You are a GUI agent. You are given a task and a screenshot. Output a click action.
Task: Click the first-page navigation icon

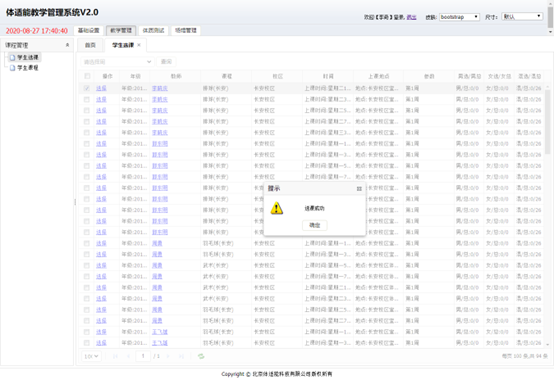(x=115, y=356)
